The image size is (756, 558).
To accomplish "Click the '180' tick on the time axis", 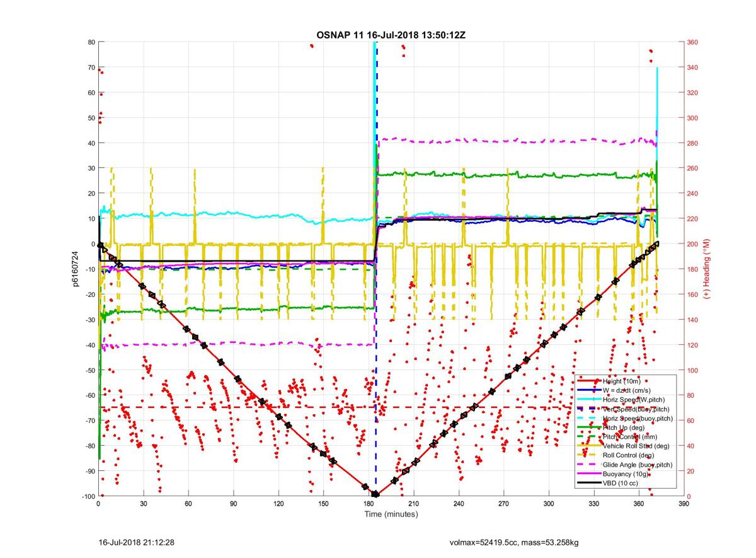I will click(369, 504).
